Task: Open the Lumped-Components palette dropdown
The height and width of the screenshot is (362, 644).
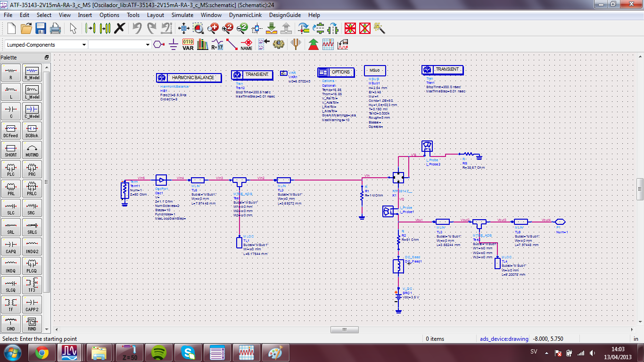Action: tap(84, 45)
